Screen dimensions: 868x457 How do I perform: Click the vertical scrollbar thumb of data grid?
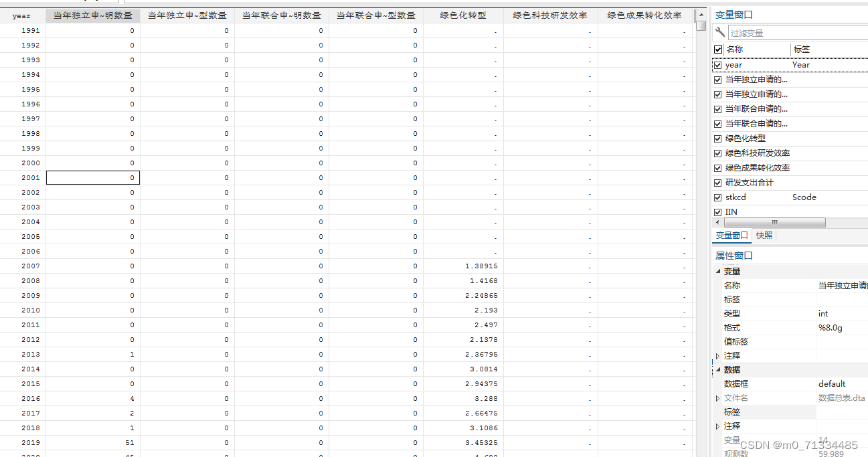tap(701, 26)
